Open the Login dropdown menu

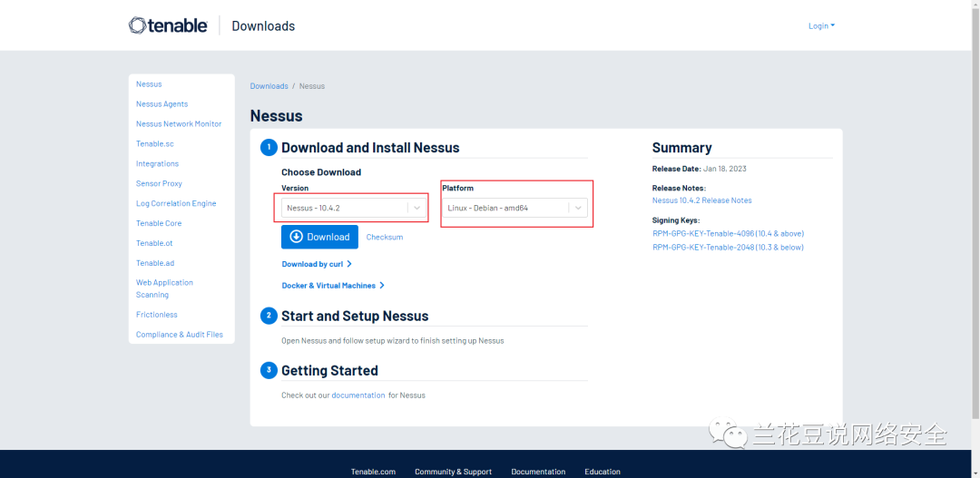[821, 25]
